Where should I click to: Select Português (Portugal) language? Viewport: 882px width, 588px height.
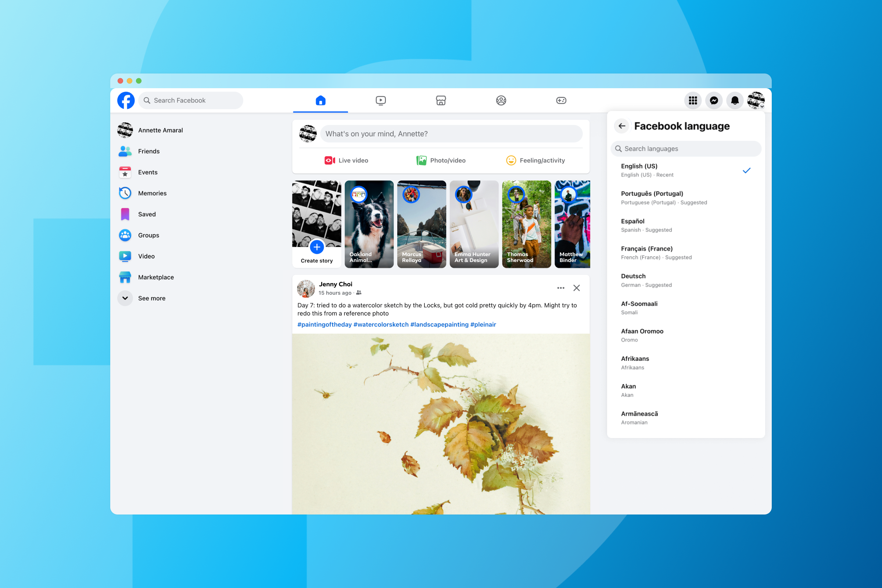pos(686,198)
